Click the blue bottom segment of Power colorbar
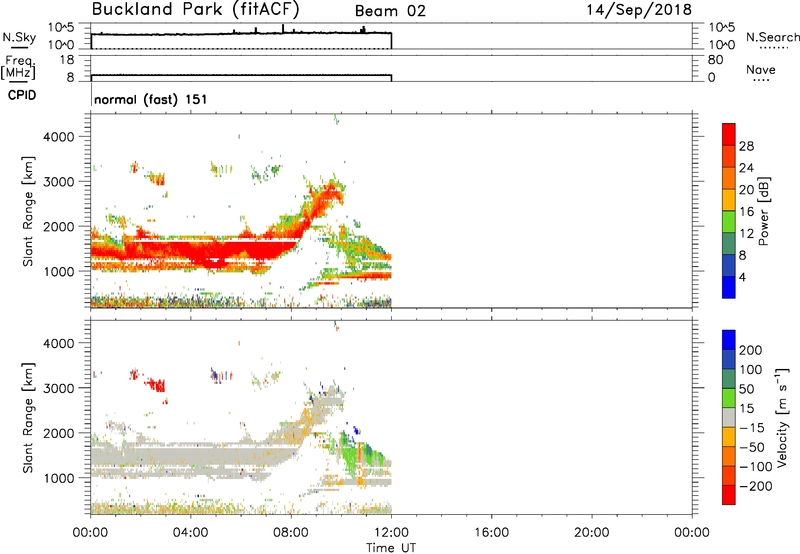The height and width of the screenshot is (554, 800). pyautogui.click(x=729, y=287)
